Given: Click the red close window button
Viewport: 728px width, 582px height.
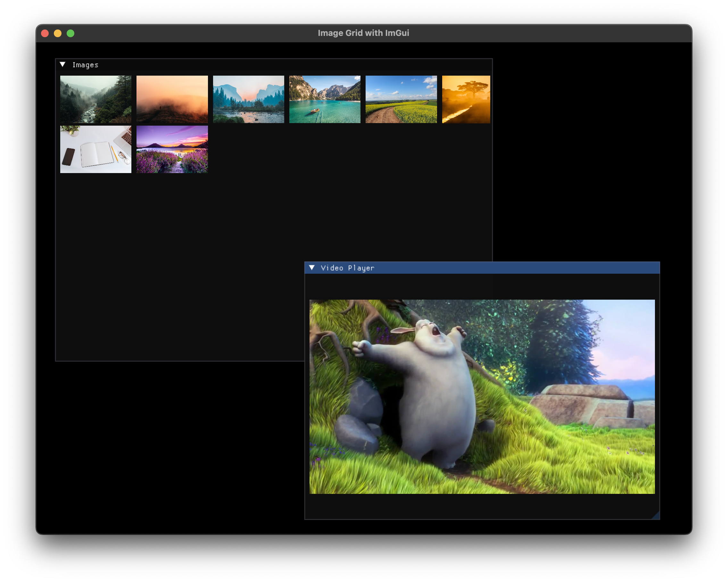Looking at the screenshot, I should (45, 33).
